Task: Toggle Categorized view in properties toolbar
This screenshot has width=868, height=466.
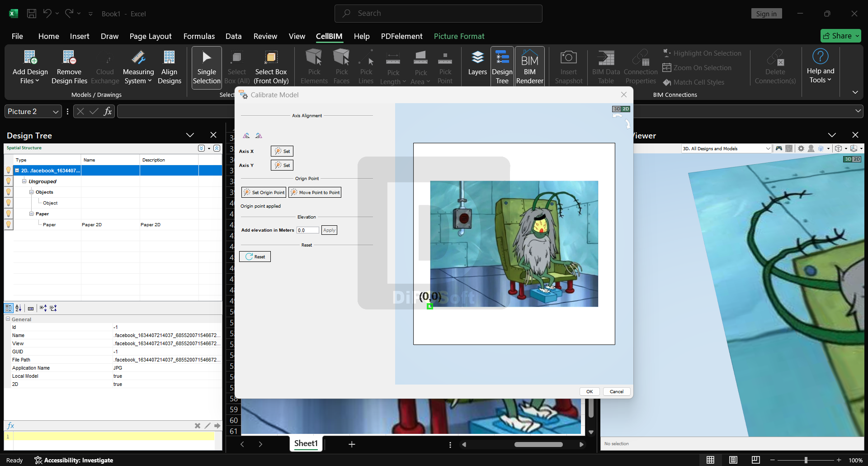Action: click(x=9, y=309)
